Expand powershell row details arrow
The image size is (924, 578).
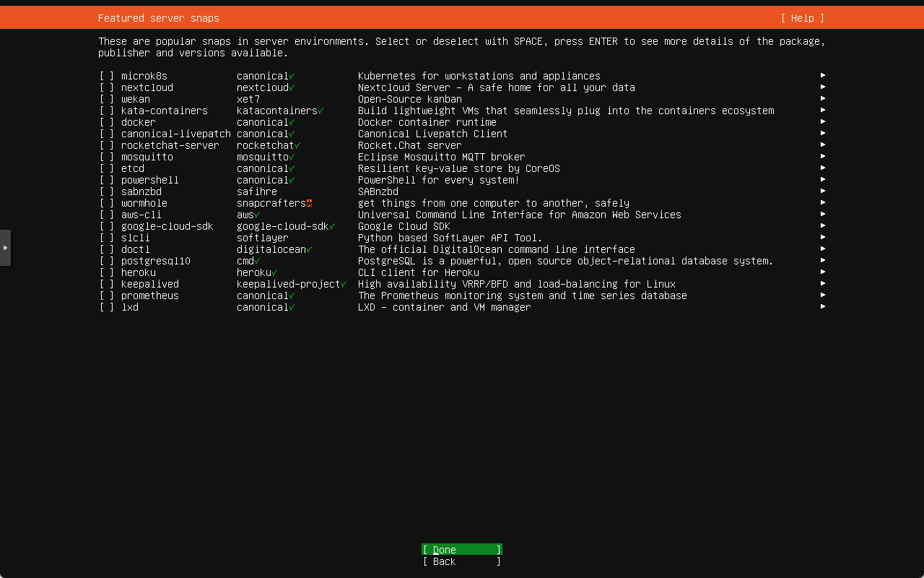pyautogui.click(x=823, y=179)
